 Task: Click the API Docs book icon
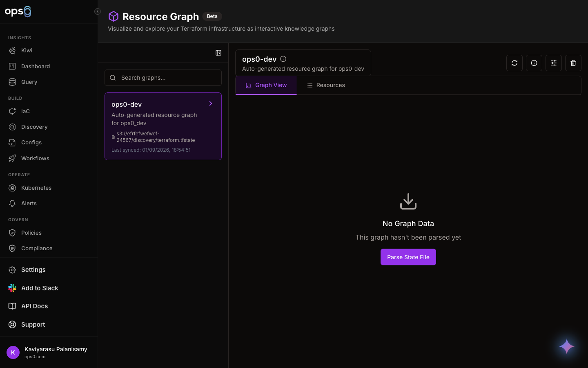pyautogui.click(x=12, y=306)
